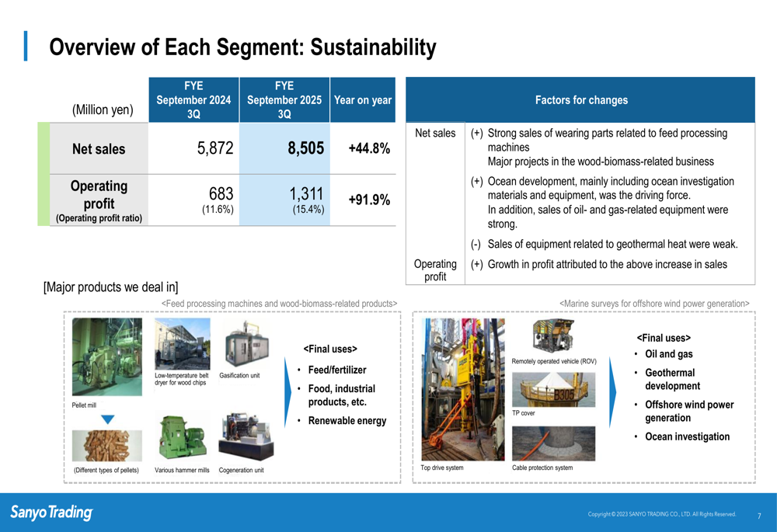Select the Cable protection system photo
The image size is (777, 532).
tap(553, 443)
